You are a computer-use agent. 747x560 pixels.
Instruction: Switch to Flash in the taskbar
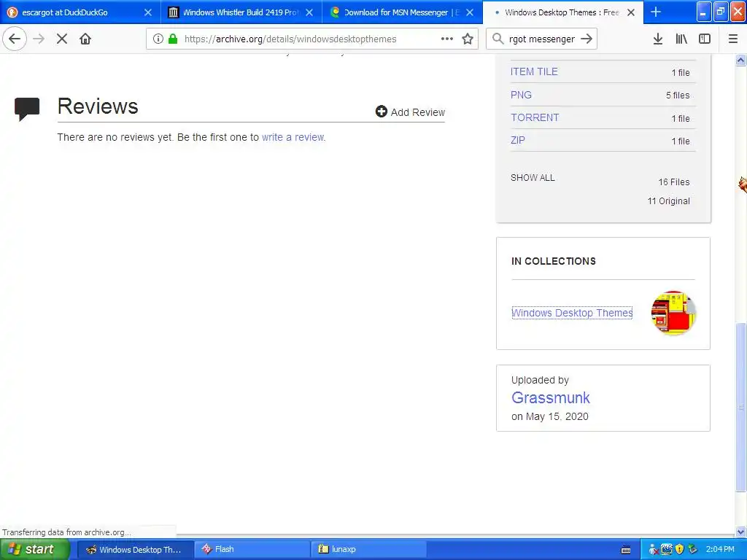click(251, 550)
